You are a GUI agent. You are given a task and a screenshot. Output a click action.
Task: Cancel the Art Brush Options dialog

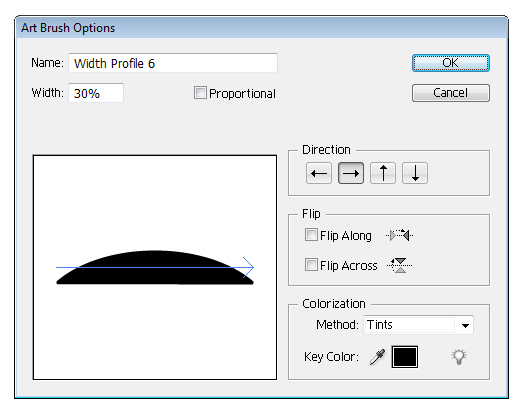click(x=451, y=93)
